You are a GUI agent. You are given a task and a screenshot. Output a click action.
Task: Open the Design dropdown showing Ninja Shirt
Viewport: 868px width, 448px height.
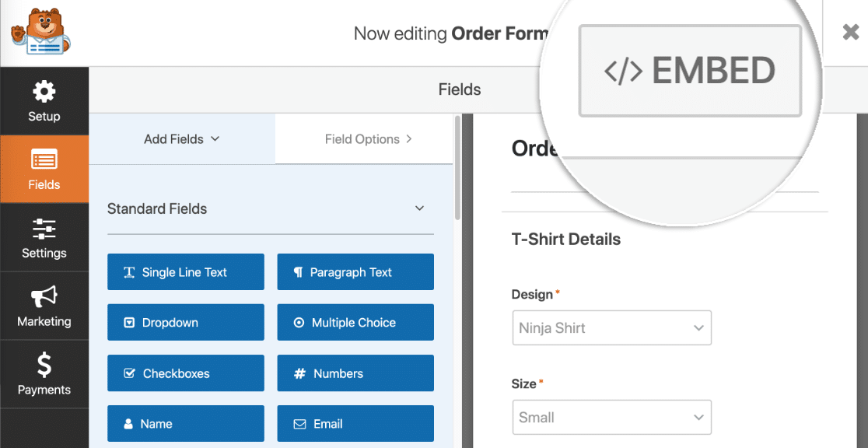611,327
